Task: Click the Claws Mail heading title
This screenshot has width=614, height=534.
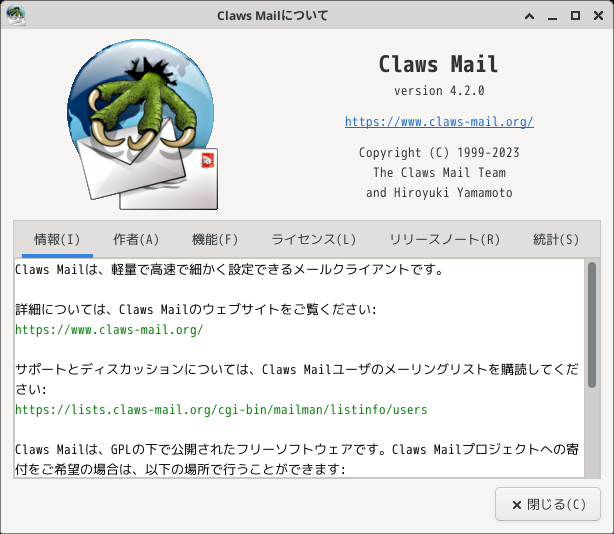Action: (439, 64)
